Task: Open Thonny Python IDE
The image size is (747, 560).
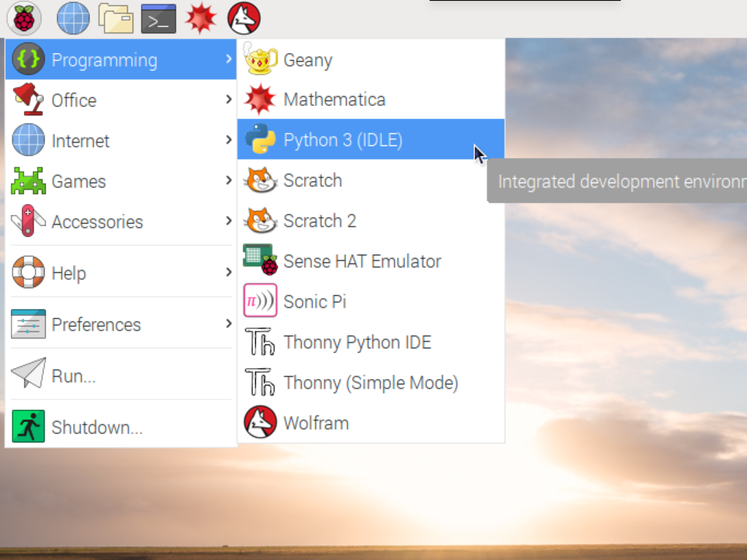Action: (371, 342)
